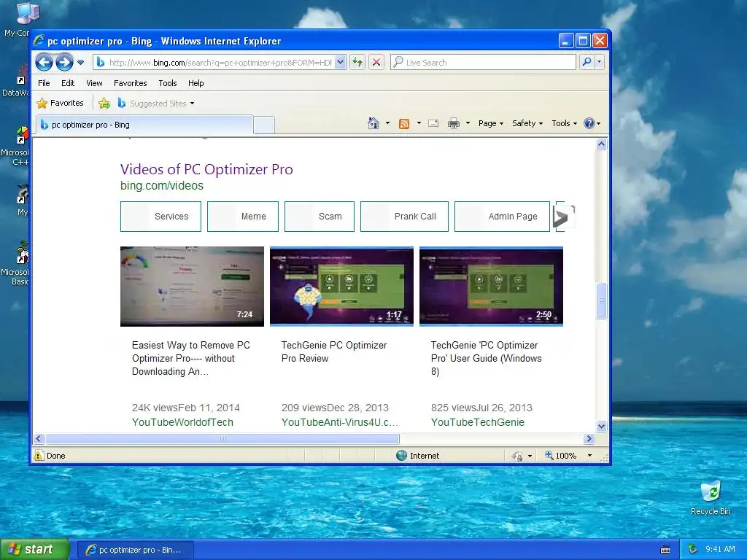Click the vertical scrollbar thumb
The width and height of the screenshot is (747, 560).
601,300
